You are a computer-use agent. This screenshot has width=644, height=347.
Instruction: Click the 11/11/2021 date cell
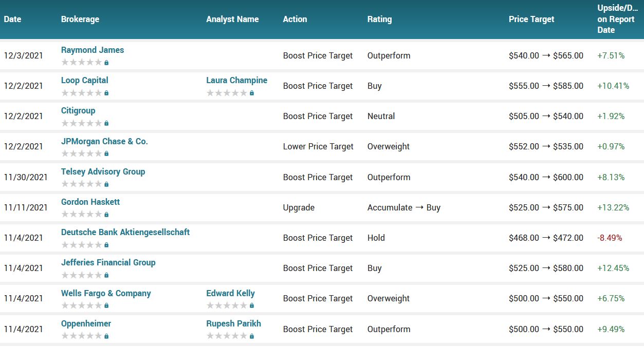pyautogui.click(x=26, y=207)
